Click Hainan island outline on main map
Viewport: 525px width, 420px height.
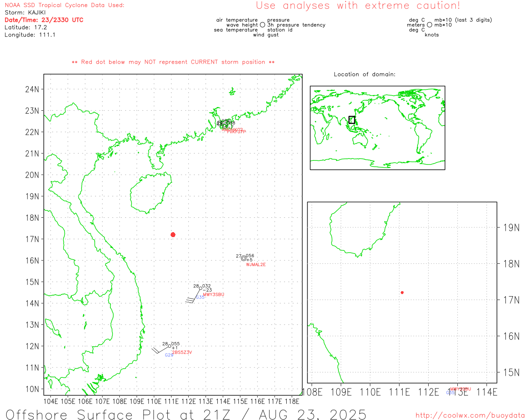pos(150,193)
